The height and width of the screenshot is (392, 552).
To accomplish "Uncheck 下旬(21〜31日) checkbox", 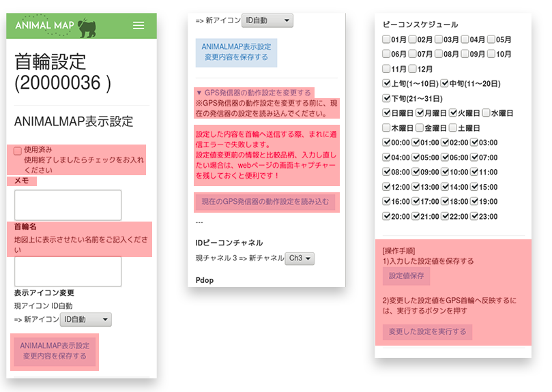I will (x=386, y=97).
